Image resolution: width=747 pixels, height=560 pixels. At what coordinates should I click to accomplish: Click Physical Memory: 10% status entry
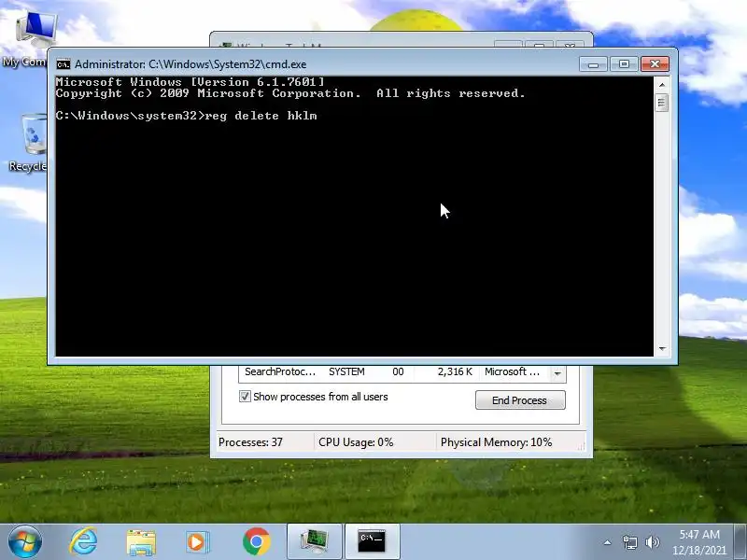497,442
